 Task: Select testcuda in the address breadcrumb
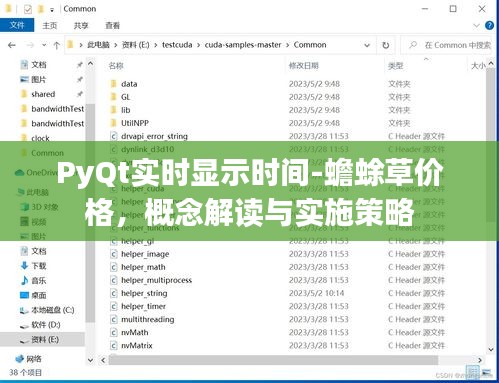point(177,45)
